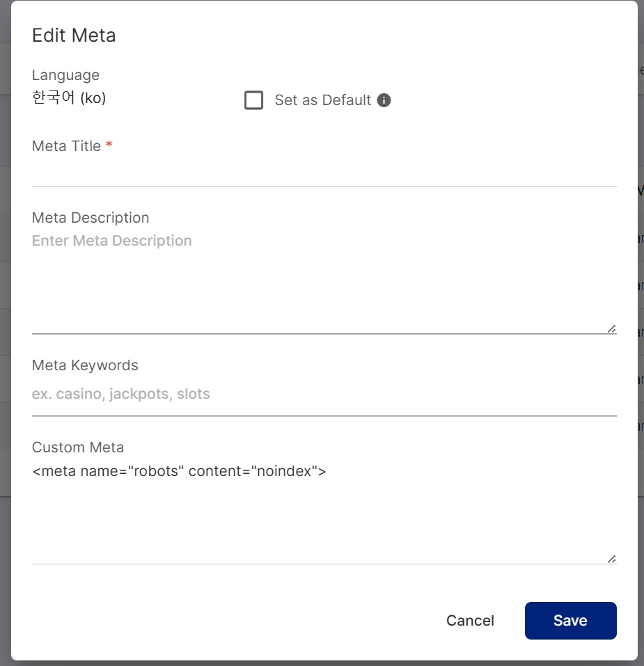Select the Meta Keywords input field
The image size is (644, 666).
click(324, 394)
